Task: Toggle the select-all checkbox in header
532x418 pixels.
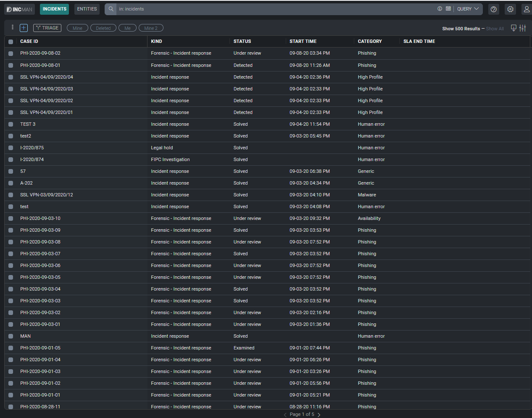Action: (11, 42)
